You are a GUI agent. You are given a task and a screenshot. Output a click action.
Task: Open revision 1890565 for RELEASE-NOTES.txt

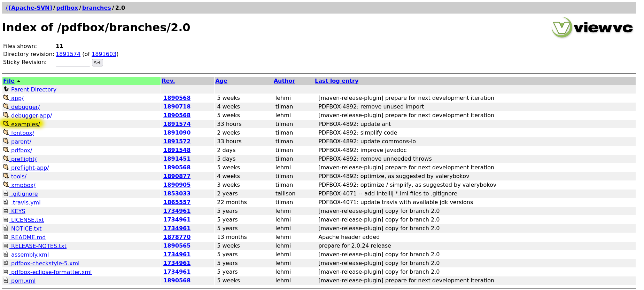coord(177,245)
